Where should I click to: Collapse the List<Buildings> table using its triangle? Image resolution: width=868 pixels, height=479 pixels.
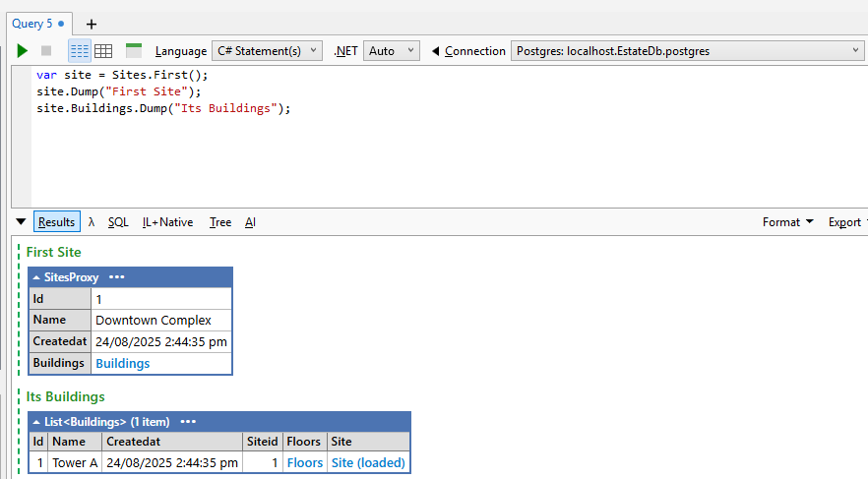tap(36, 421)
